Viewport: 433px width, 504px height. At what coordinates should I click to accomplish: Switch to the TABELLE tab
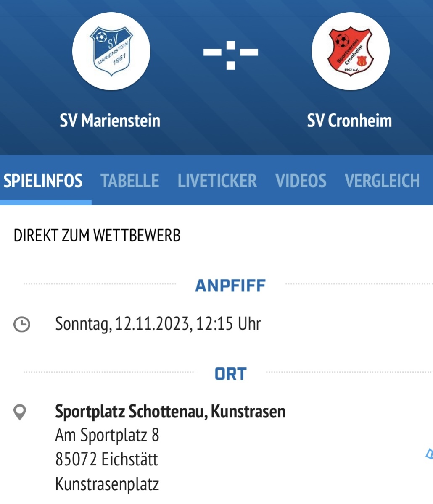pyautogui.click(x=130, y=181)
